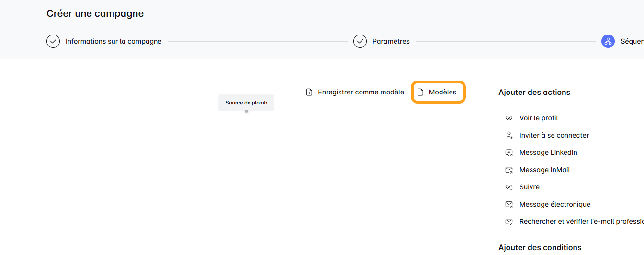Click the checkmark circle beside Informations sur la campagne
644x255 pixels.
pos(53,41)
